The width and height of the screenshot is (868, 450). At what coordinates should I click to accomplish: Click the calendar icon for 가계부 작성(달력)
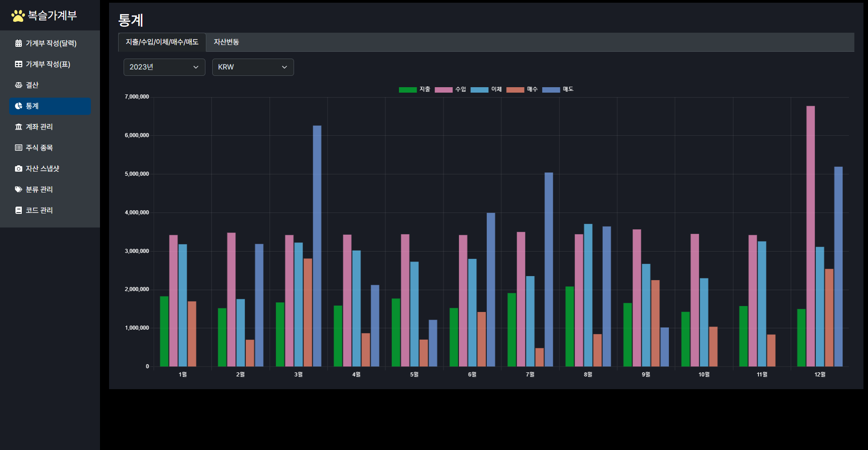tap(19, 43)
